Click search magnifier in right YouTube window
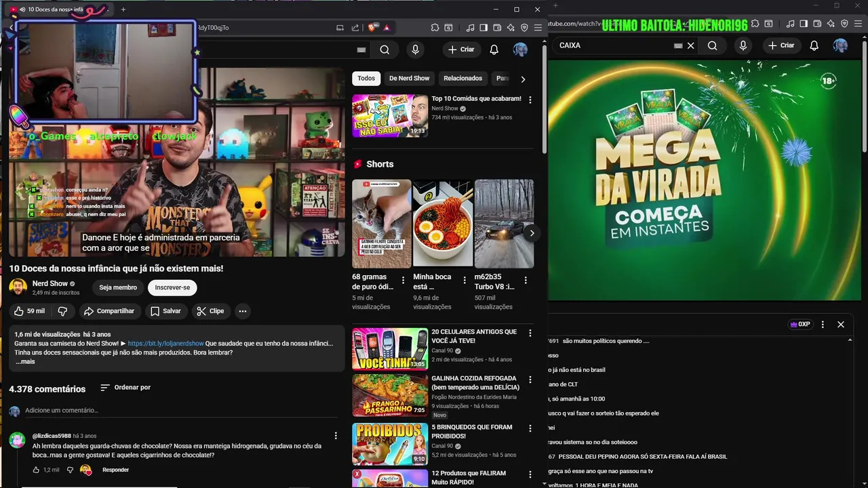This screenshot has width=868, height=488. click(712, 45)
